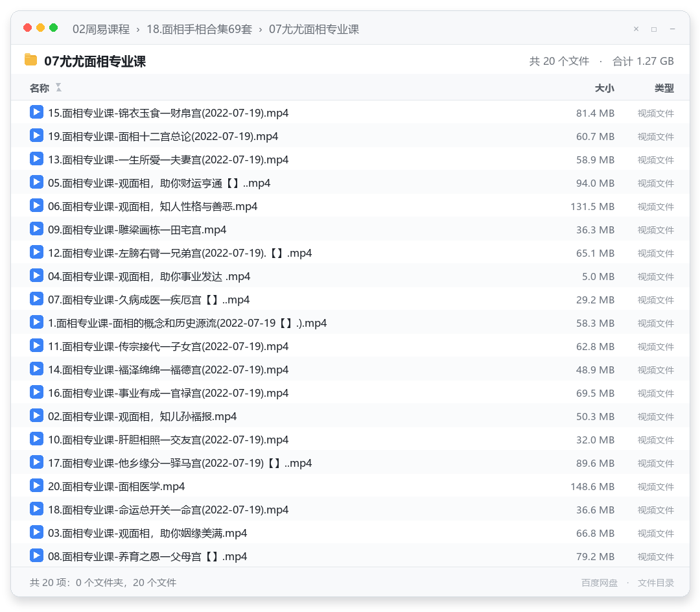Click the 07尤尤面相专业课 breadcrumb segment
The height and width of the screenshot is (612, 700).
314,29
